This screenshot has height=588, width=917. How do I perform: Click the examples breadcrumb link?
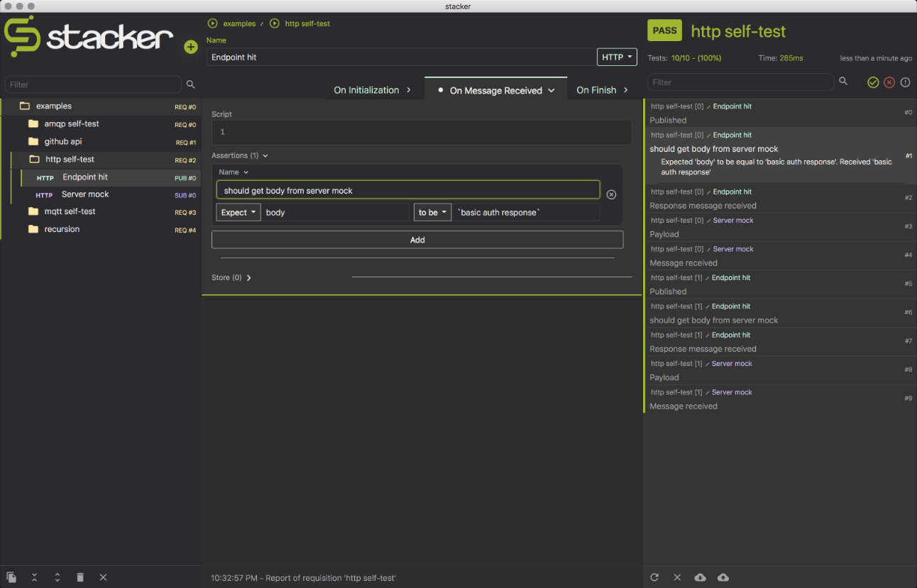[x=239, y=23]
